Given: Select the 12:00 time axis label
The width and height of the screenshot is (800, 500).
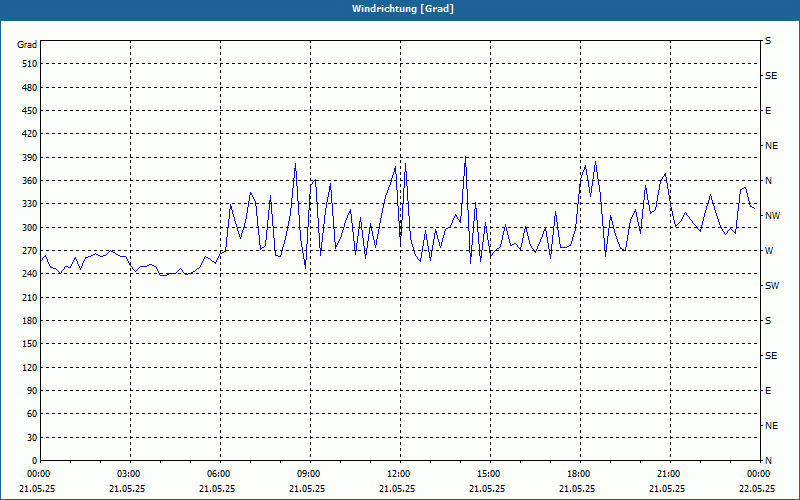Looking at the screenshot, I should pos(398,474).
